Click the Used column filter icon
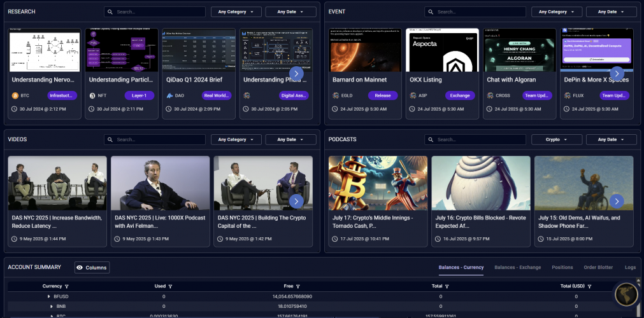This screenshot has height=318, width=644. pos(170,286)
